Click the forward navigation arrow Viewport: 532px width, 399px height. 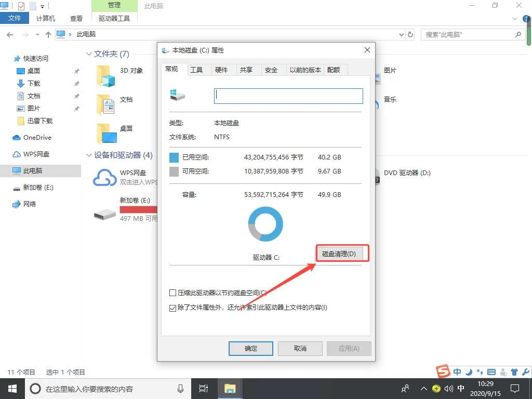coord(25,35)
